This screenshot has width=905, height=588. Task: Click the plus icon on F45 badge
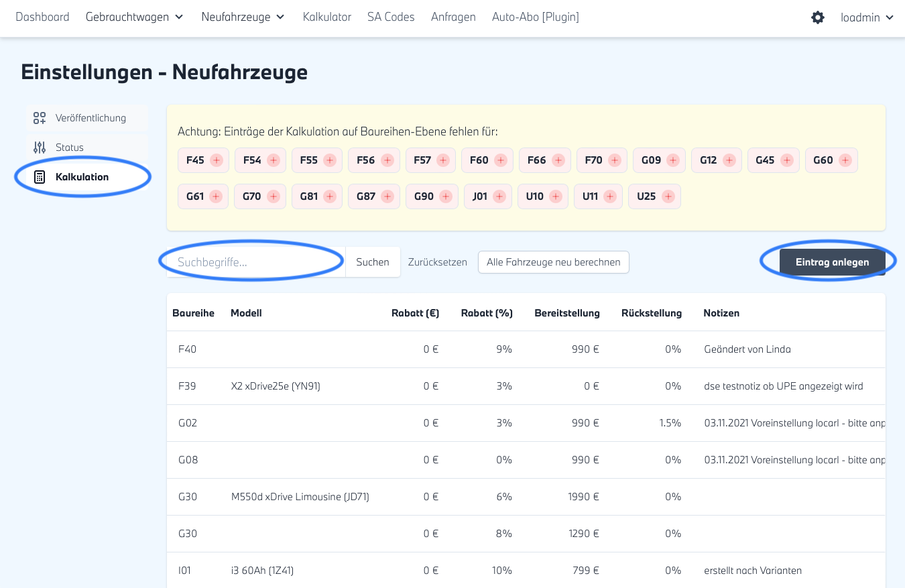coord(217,160)
